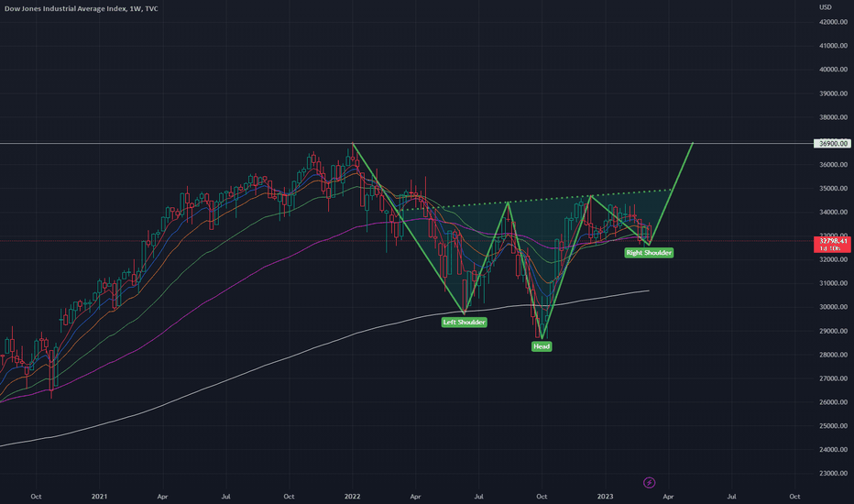The width and height of the screenshot is (854, 504).
Task: Select the Right Shoulder label
Action: click(x=649, y=252)
